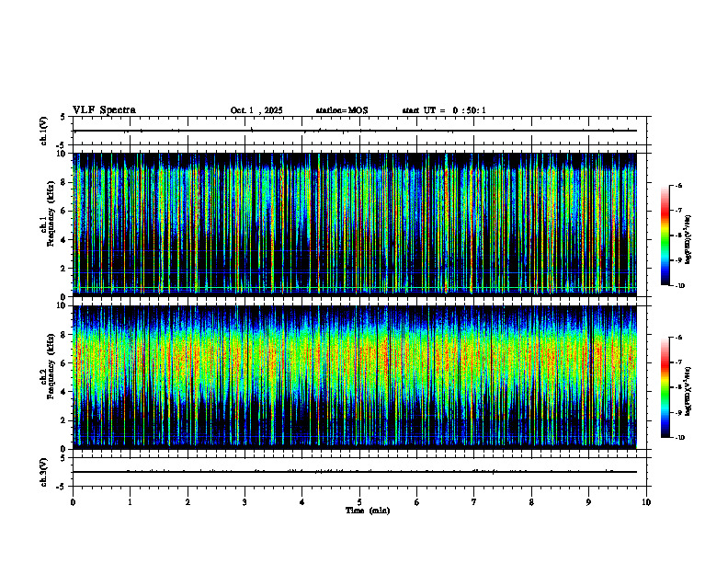
Task: Click the "Time (min)" axis label
Action: [x=368, y=511]
